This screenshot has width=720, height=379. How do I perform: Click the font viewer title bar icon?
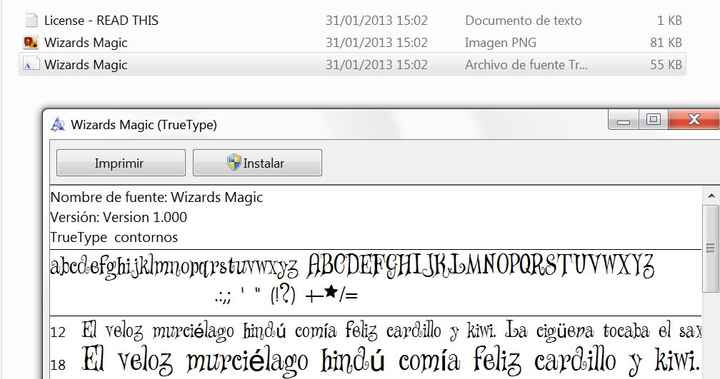[58, 124]
